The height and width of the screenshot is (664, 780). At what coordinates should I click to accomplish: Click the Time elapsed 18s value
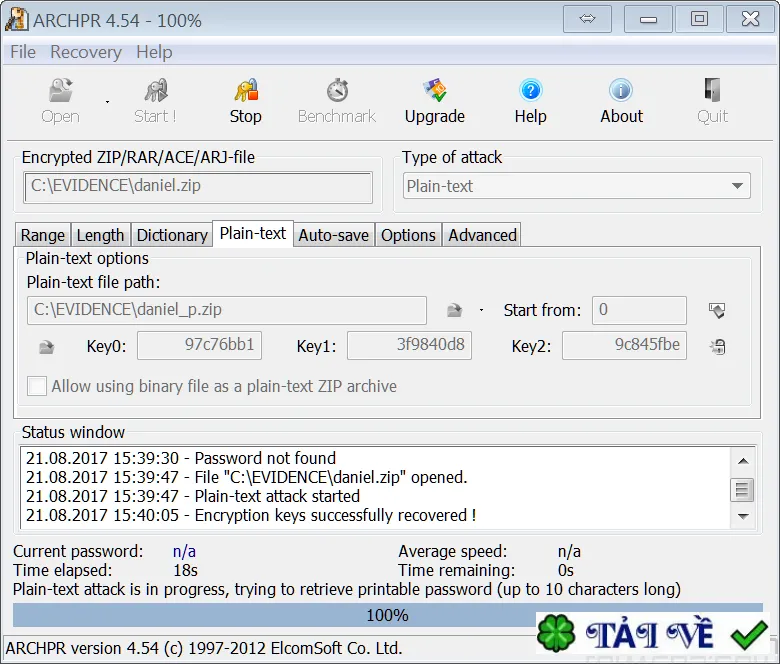(186, 570)
